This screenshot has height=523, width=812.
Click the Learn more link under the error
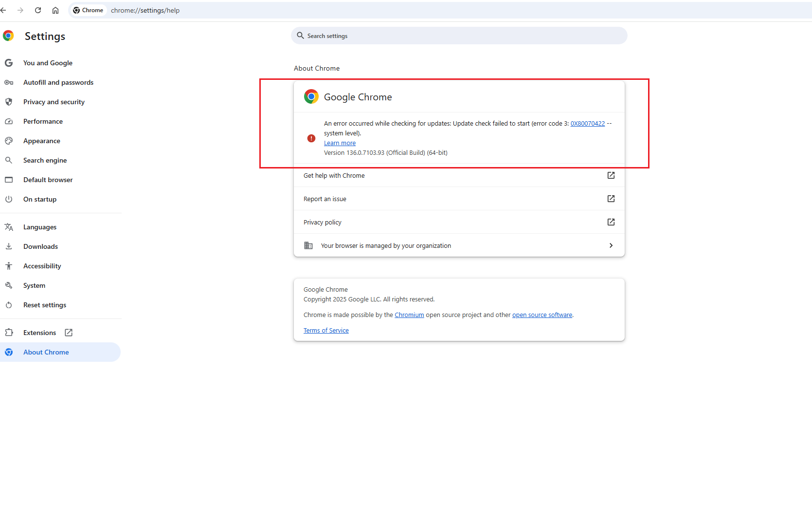point(340,143)
